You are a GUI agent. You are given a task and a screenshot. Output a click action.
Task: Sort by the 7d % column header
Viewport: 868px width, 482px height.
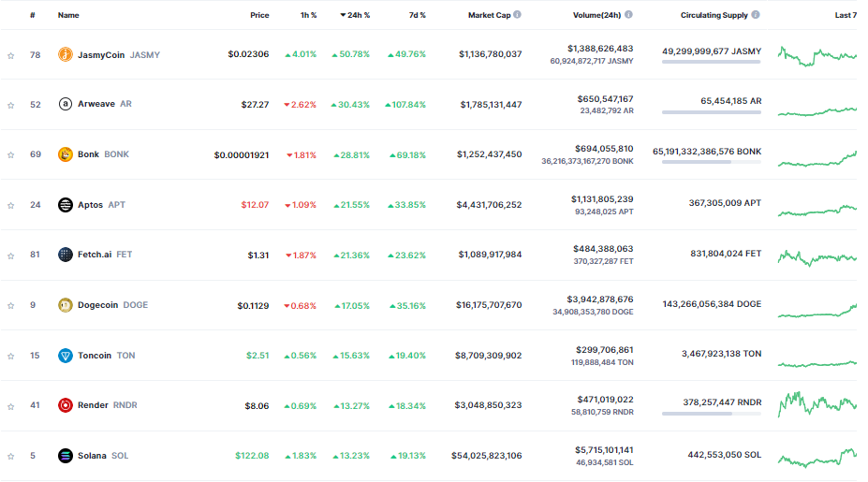[x=418, y=15]
